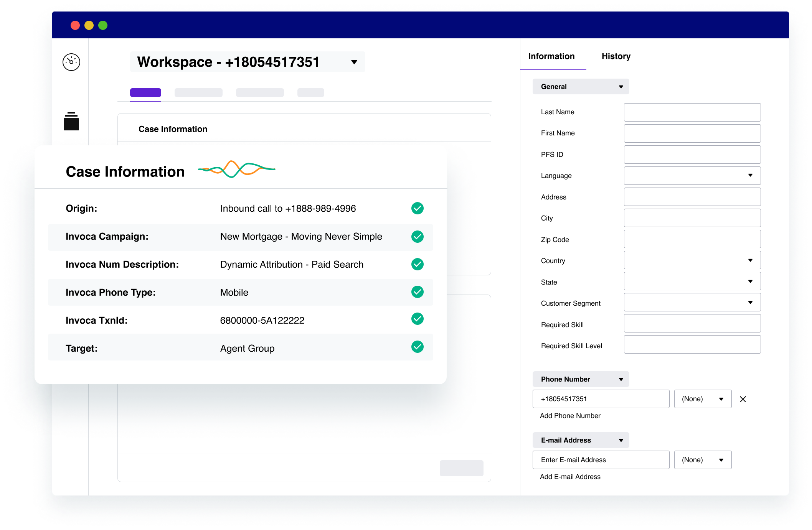This screenshot has width=812, height=530.
Task: Select the active purple workspace tab
Action: (x=145, y=92)
